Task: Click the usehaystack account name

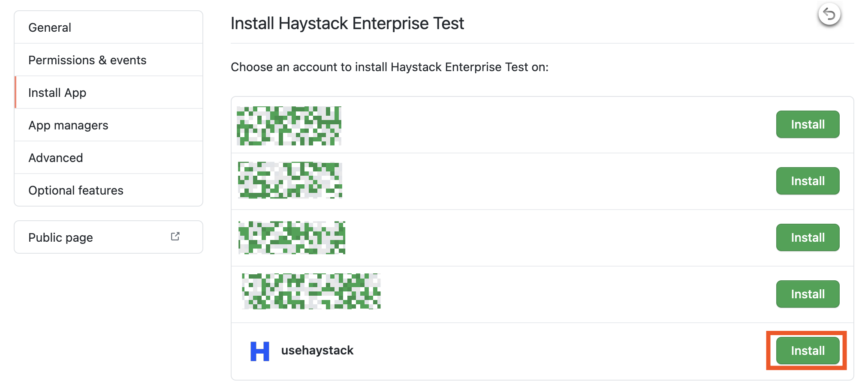Action: pyautogui.click(x=317, y=351)
